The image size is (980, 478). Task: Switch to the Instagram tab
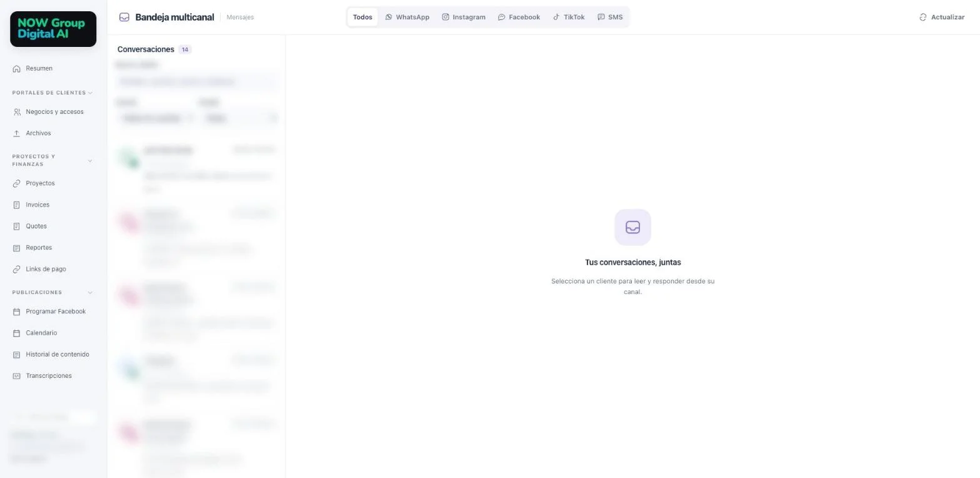click(x=464, y=18)
